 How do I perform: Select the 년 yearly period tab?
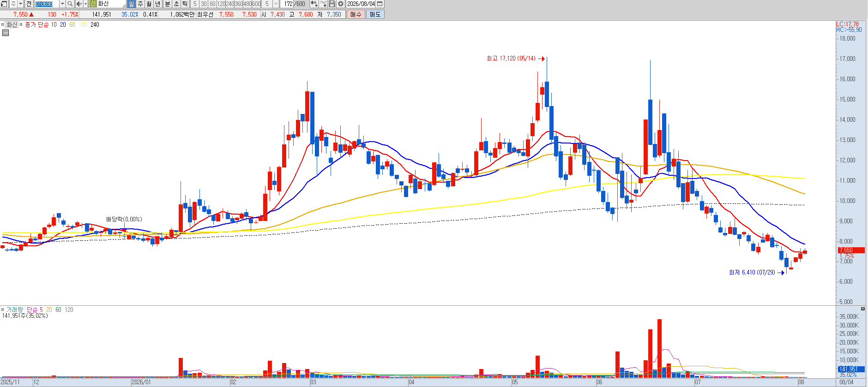click(x=157, y=4)
